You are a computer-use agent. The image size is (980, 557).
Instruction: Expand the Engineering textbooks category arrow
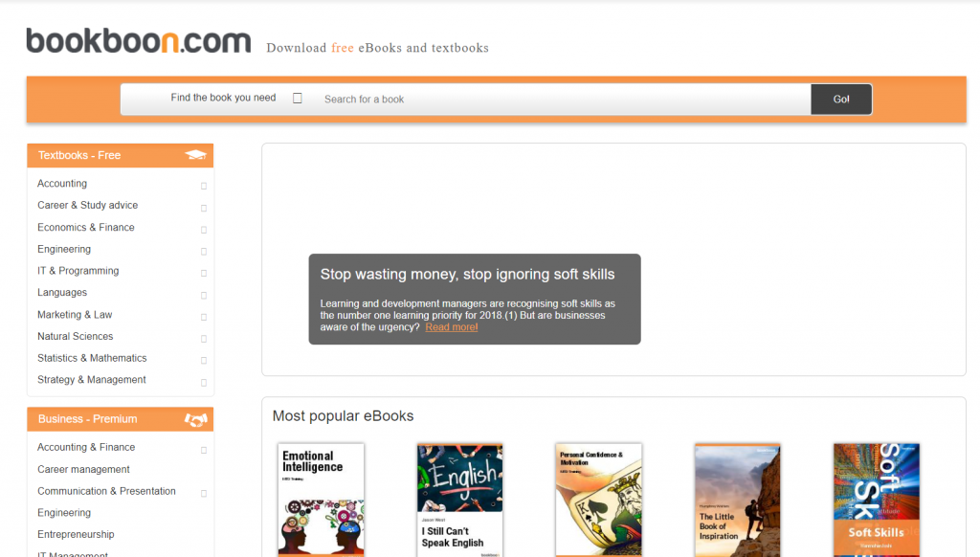204,252
